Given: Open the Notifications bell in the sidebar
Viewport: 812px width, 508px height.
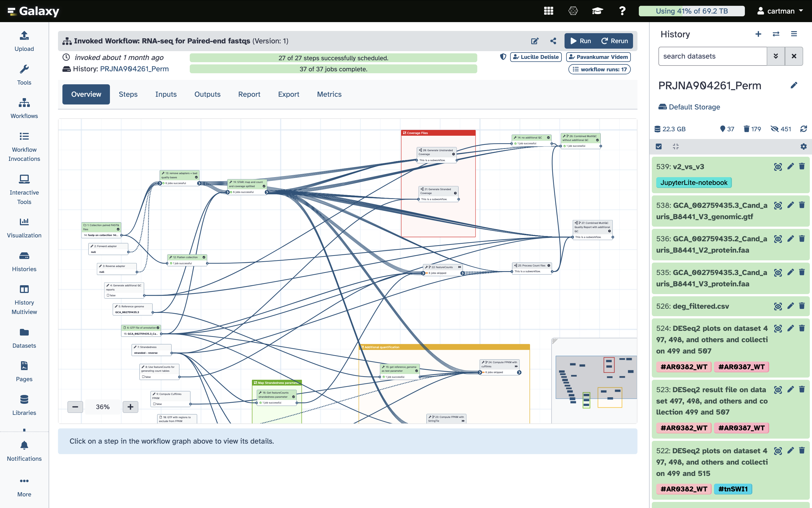Looking at the screenshot, I should [x=24, y=446].
